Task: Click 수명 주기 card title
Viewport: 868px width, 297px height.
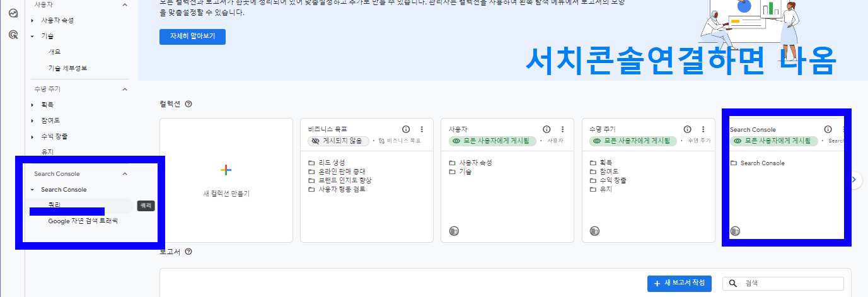Action: (x=601, y=129)
